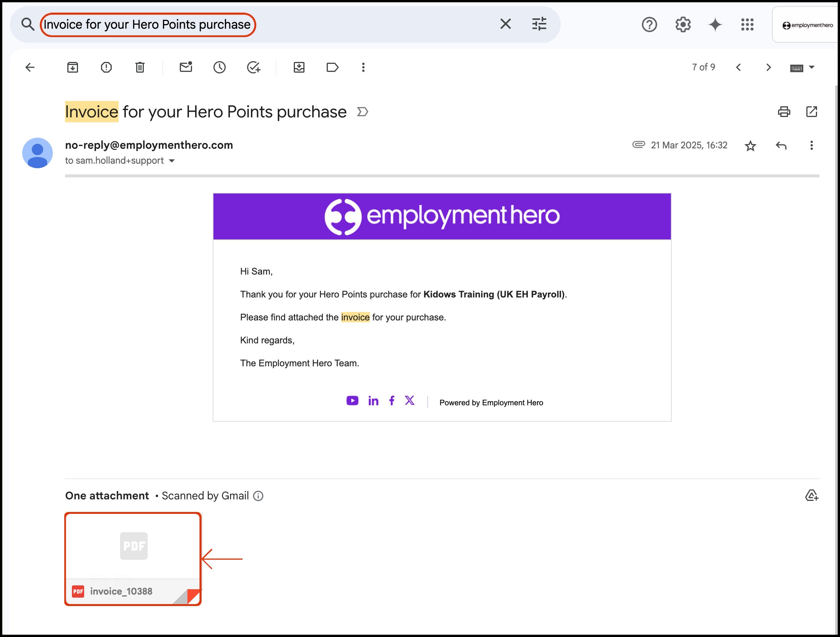The width and height of the screenshot is (840, 637).
Task: Go to the next (older) email
Action: click(x=768, y=68)
